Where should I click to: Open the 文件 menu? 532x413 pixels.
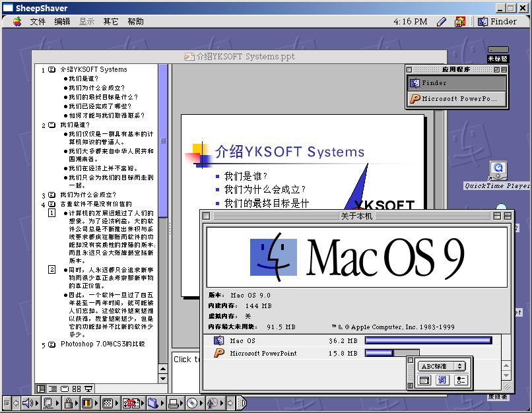coord(38,22)
